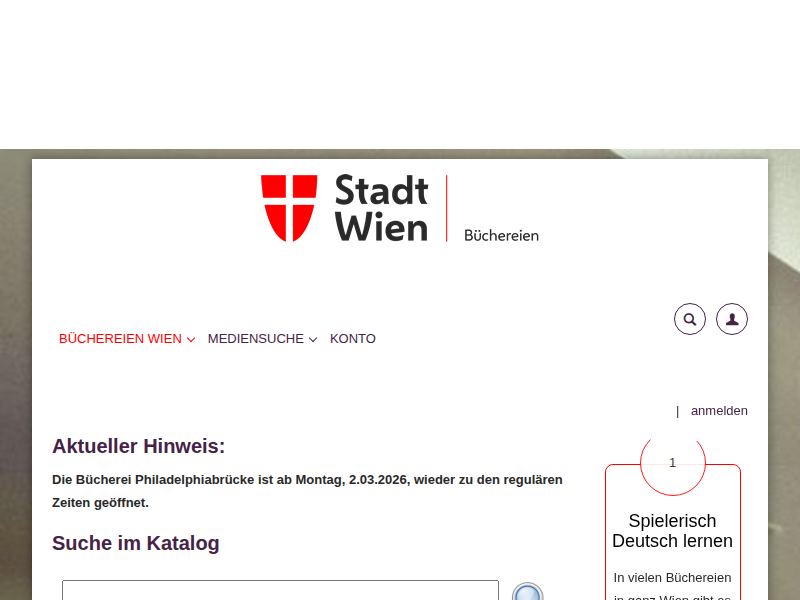
Task: Click the Aktueller Hinweis heading
Action: click(139, 447)
